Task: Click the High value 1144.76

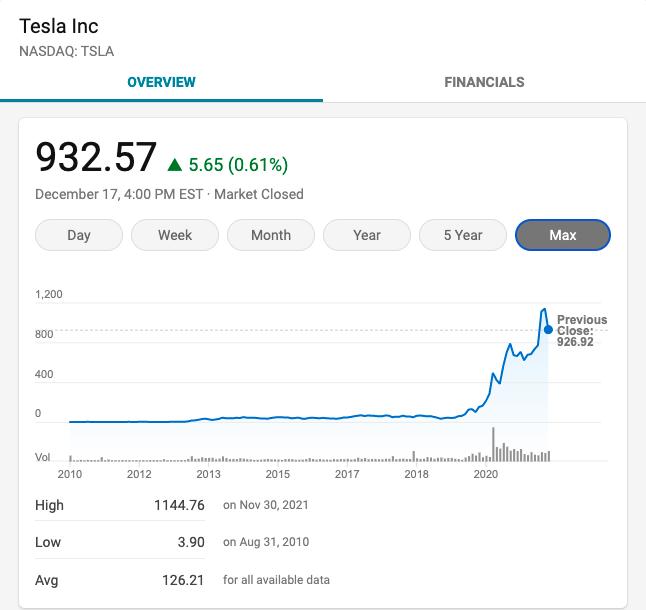Action: tap(179, 505)
